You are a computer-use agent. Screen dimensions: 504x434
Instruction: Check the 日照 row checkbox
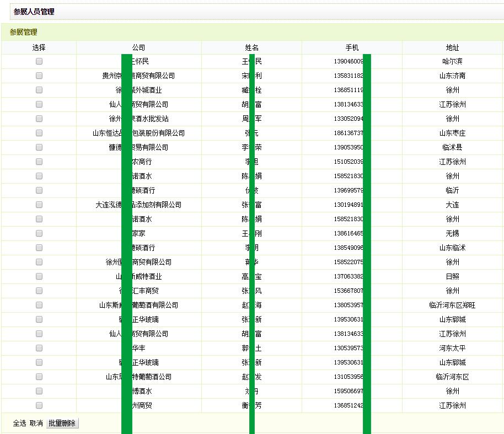coord(39,276)
